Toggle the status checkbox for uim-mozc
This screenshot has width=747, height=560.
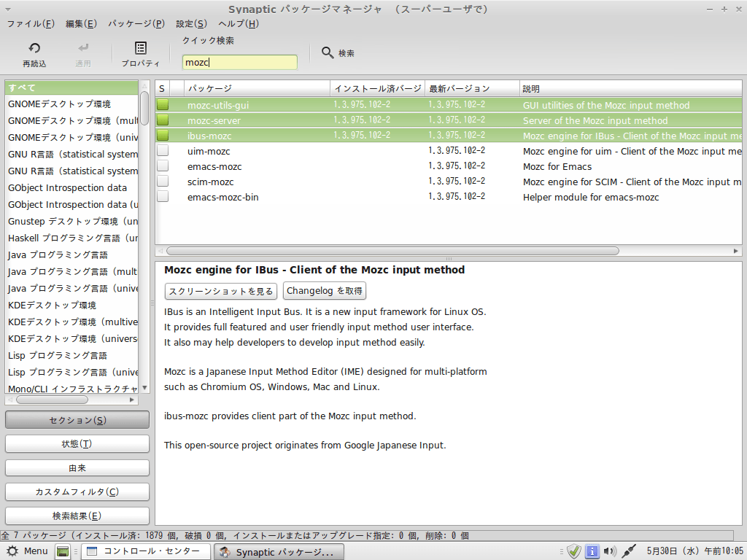click(163, 151)
